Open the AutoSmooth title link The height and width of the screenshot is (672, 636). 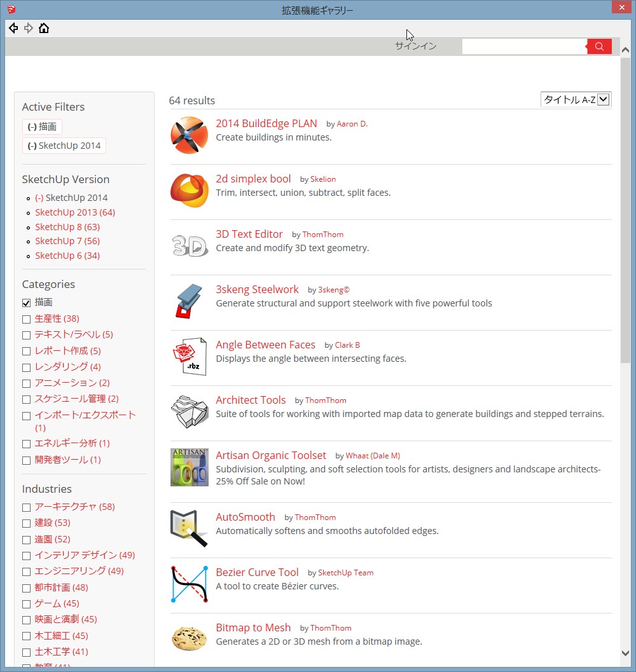tap(245, 517)
